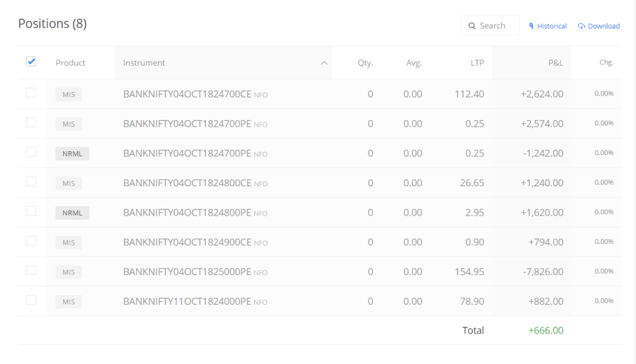
Task: Tick checkbox for BANKNIFTY04OCT1824800PE row
Action: pyautogui.click(x=31, y=211)
